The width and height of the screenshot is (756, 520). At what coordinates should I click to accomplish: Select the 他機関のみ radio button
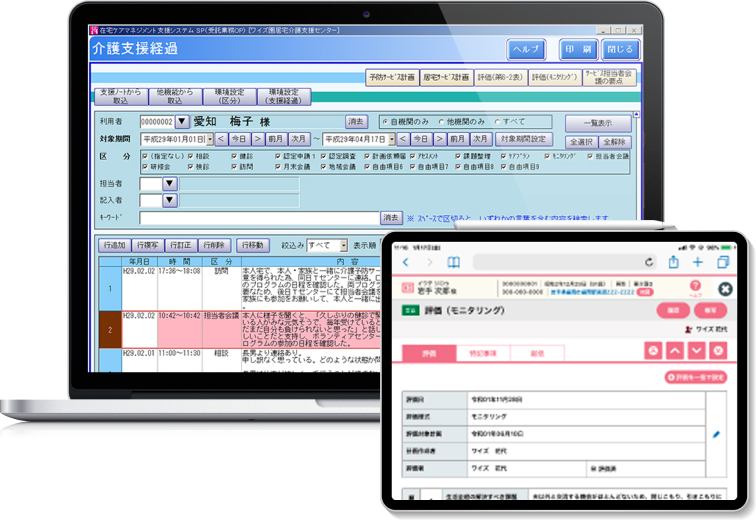(x=441, y=122)
